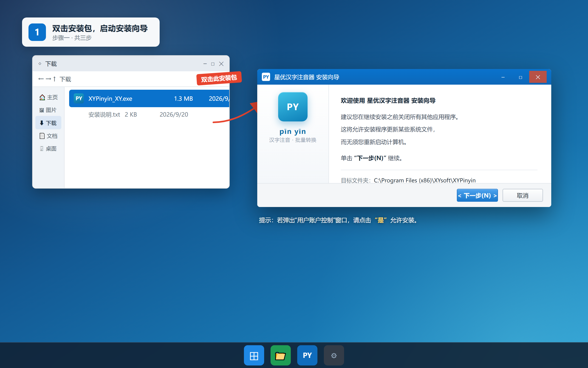Click the up arrow in Downloads window
Image resolution: width=588 pixels, height=368 pixels.
click(x=54, y=79)
